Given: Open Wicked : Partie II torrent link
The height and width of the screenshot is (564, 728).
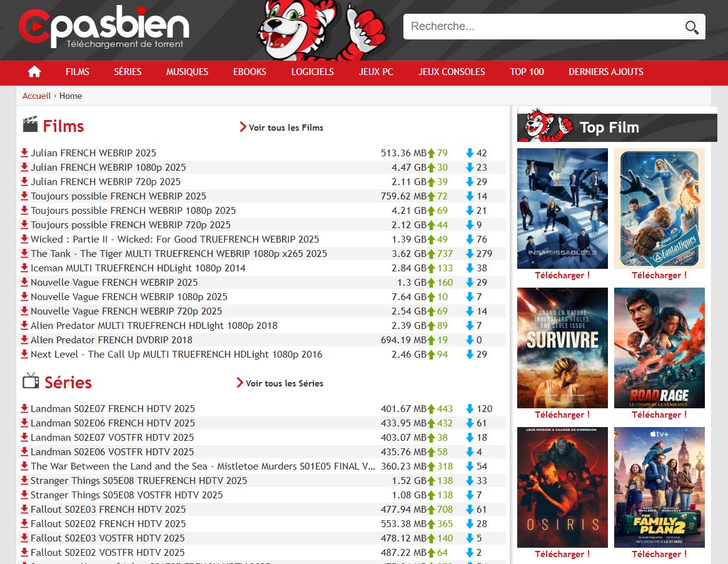Looking at the screenshot, I should 174,239.
